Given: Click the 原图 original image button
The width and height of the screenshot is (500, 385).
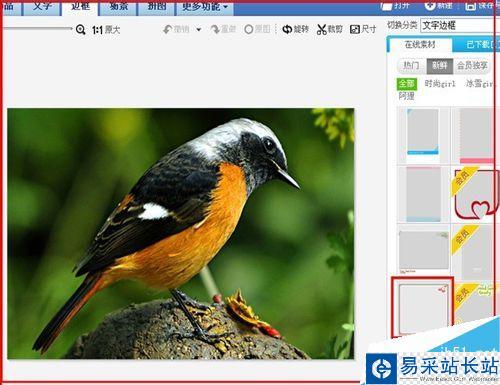Looking at the screenshot, I should pos(257,29).
